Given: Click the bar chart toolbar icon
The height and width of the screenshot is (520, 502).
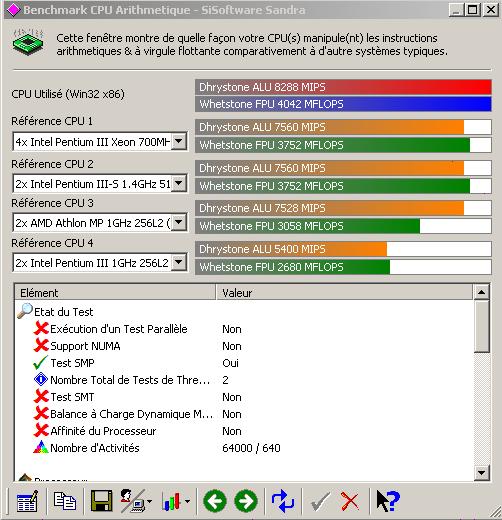Looking at the screenshot, I should click(172, 501).
